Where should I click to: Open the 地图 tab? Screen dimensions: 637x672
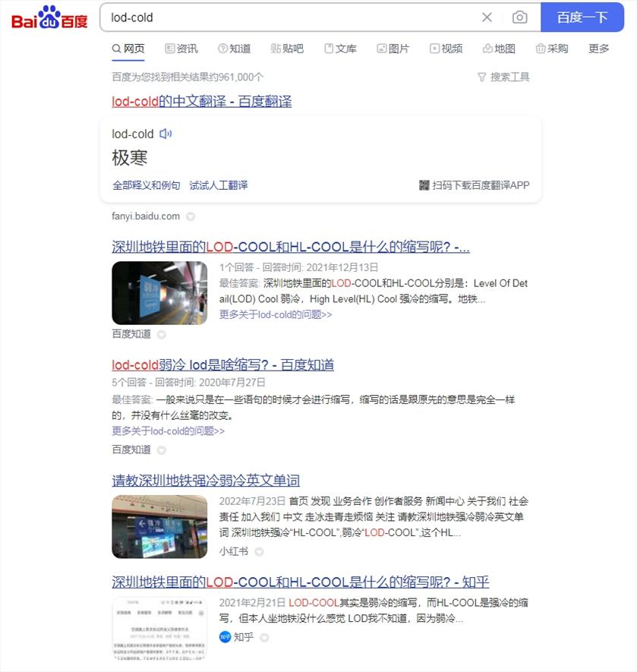499,49
